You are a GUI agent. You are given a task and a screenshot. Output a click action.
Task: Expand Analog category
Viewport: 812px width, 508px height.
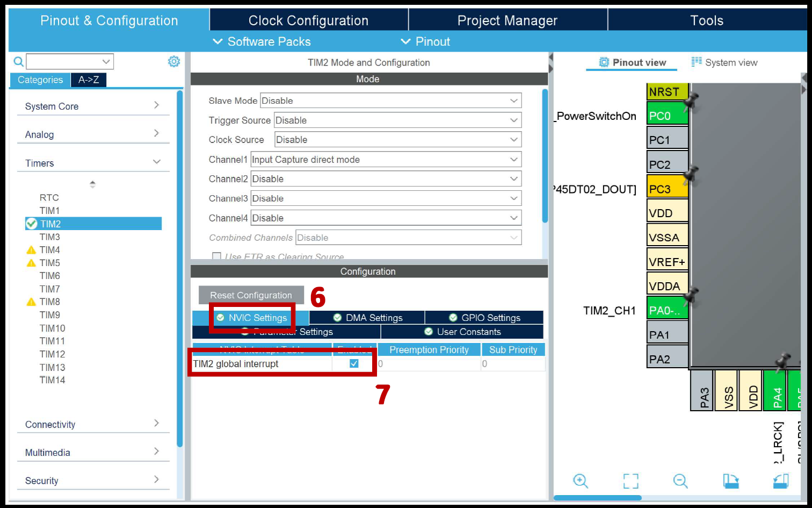click(92, 134)
